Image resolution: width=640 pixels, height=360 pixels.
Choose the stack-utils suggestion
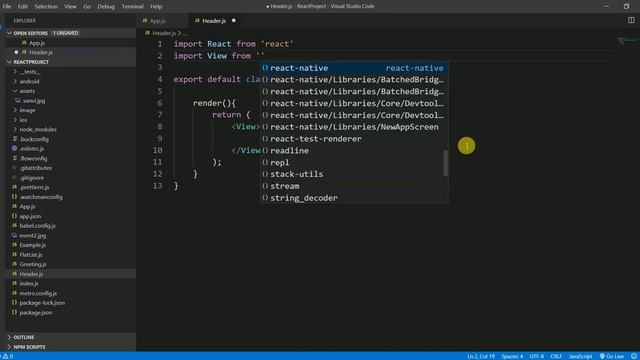[354, 174]
